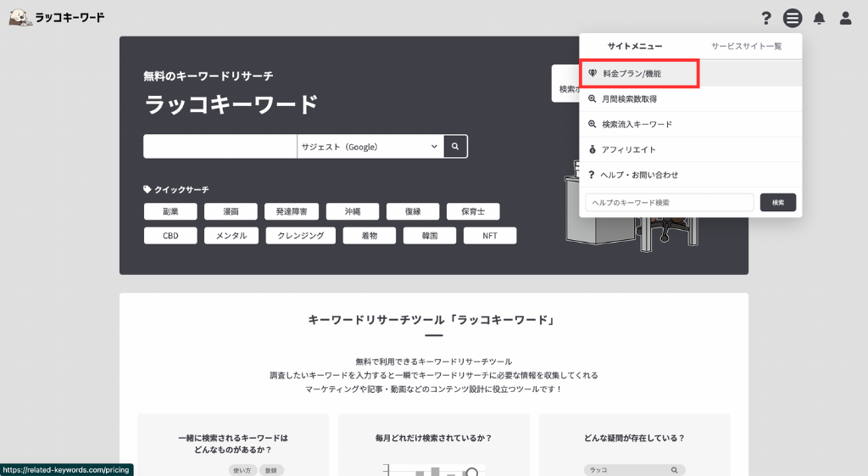Screen dimensions: 868x476
Task: Click the 復縁 quick search tag
Action: [x=413, y=211]
